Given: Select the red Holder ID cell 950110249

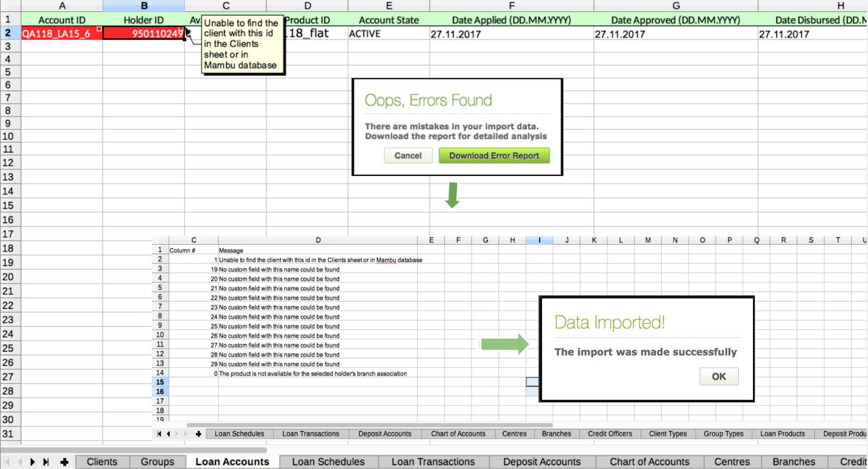Looking at the screenshot, I should tap(144, 34).
